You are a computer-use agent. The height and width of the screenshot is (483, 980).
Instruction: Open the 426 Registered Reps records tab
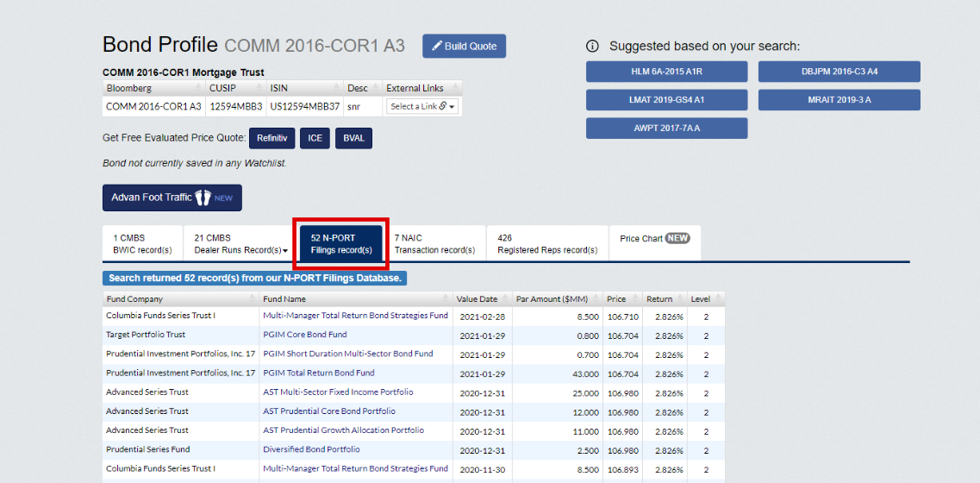(x=546, y=244)
